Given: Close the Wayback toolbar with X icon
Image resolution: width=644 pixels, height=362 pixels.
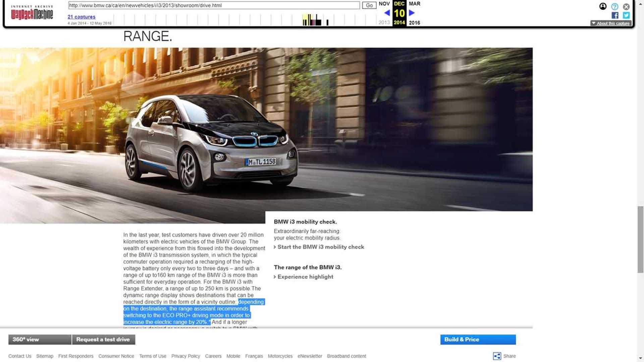Looking at the screenshot, I should click(x=626, y=6).
